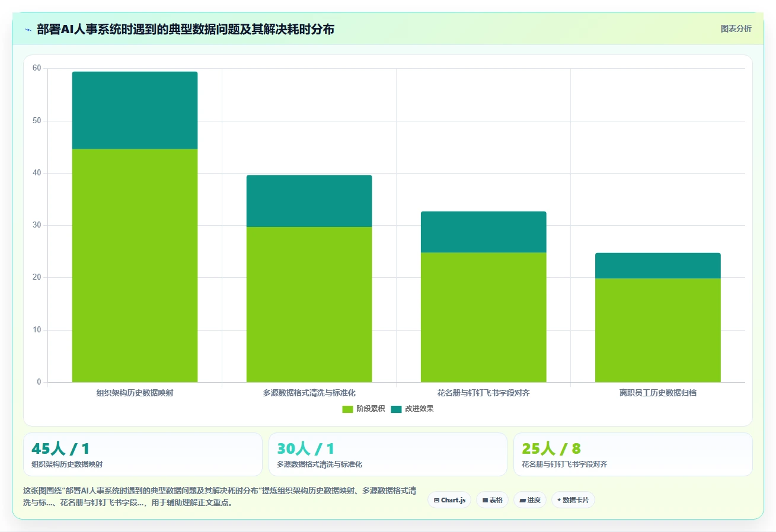Image resolution: width=776 pixels, height=532 pixels.
Task: Click the y-axis value 10
Action: tap(37, 330)
